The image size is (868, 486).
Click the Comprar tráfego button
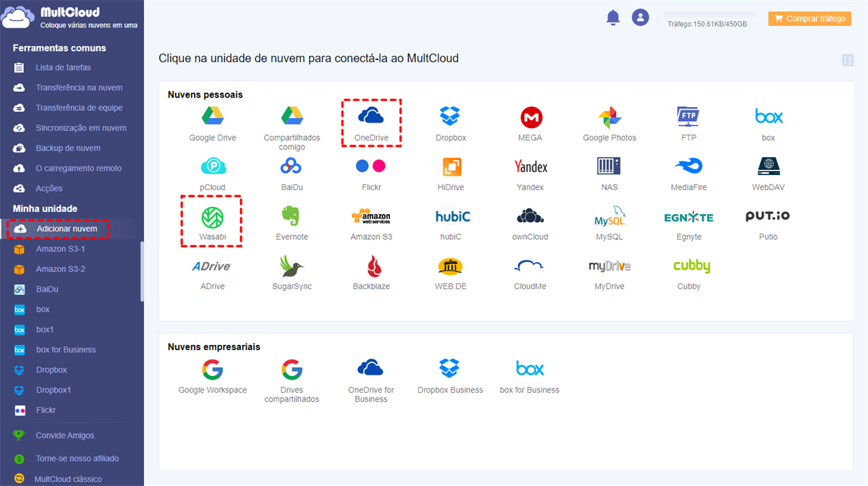(809, 19)
